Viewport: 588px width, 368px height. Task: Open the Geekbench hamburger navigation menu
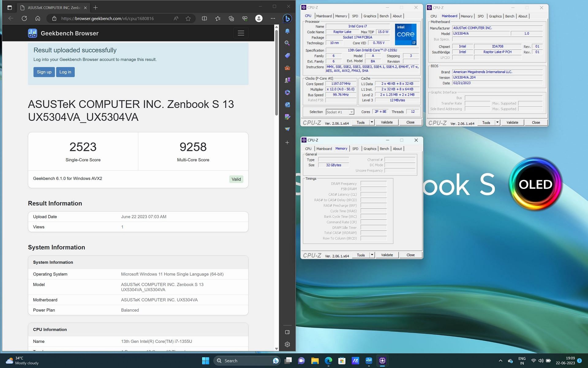(241, 33)
